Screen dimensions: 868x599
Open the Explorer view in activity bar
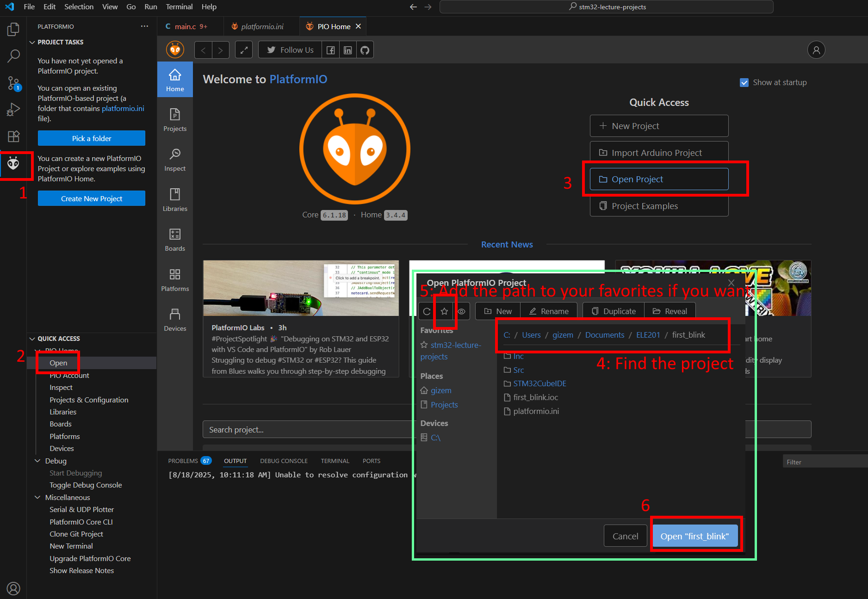tap(13, 30)
